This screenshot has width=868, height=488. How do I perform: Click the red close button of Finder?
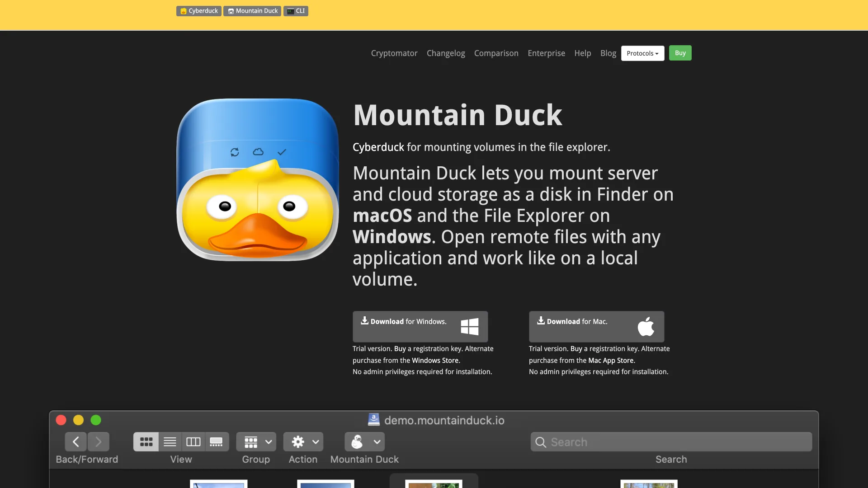click(x=61, y=420)
